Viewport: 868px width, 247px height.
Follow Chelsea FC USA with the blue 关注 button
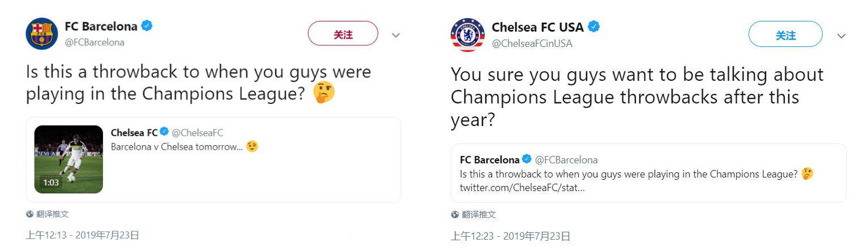[x=785, y=35]
